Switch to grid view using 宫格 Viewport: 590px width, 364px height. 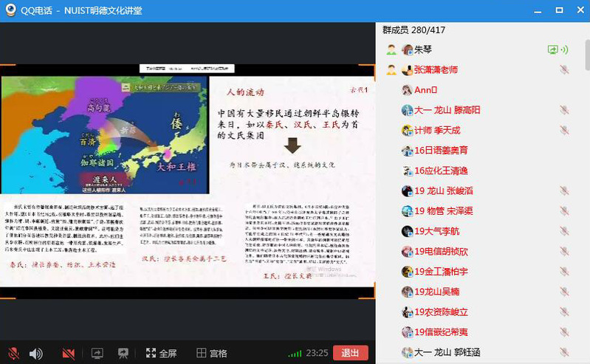(211, 353)
